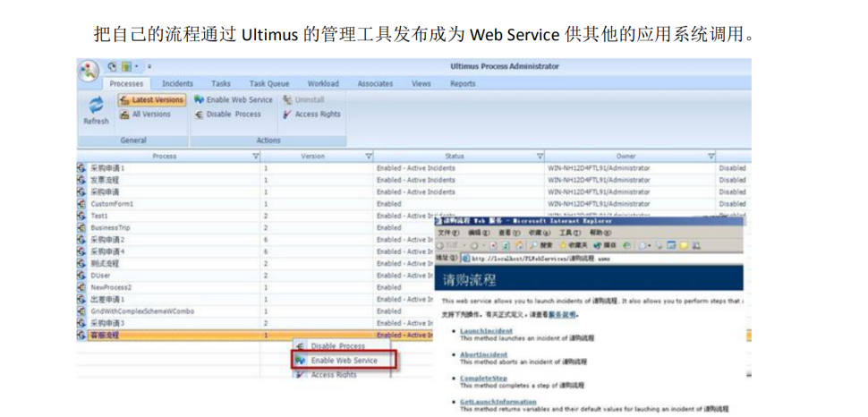Viewport: 868px width, 417px height.
Task: Open the Task Queue tab
Action: 269,83
